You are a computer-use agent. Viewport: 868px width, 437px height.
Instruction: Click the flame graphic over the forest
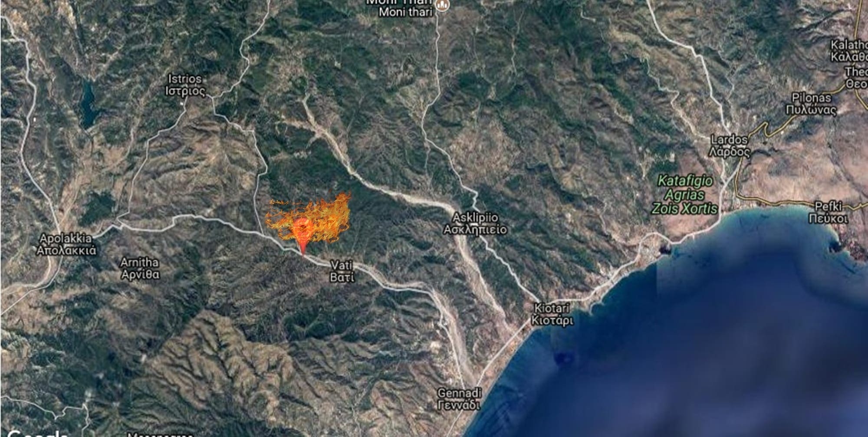point(309,217)
